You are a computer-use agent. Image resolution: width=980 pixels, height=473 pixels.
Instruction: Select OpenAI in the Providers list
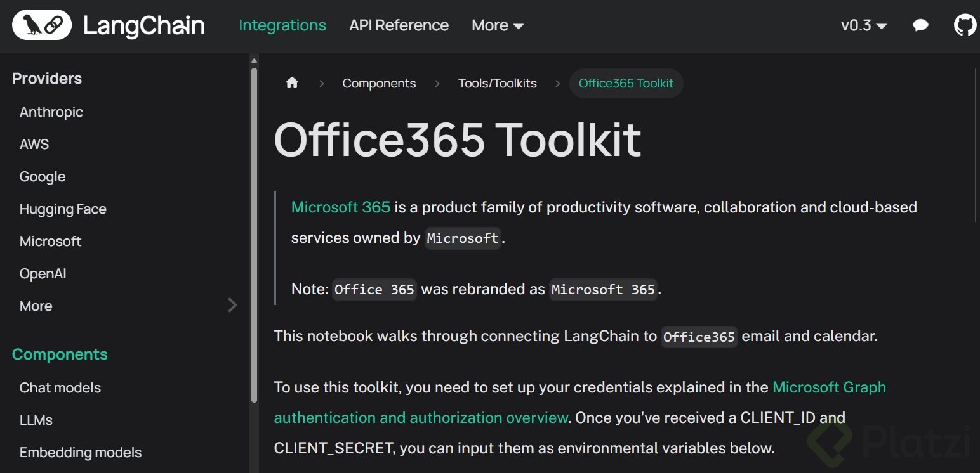point(43,274)
